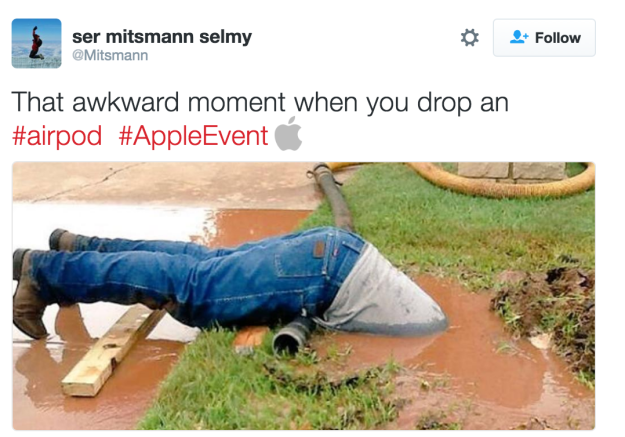The height and width of the screenshot is (437, 625).
Task: Click the @Mitsmann handle
Action: coord(110,55)
